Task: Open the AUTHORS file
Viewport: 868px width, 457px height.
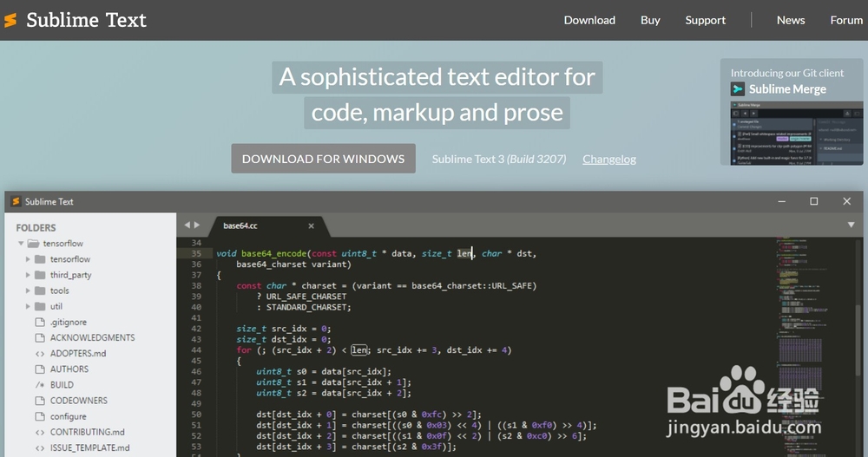Action: 69,369
